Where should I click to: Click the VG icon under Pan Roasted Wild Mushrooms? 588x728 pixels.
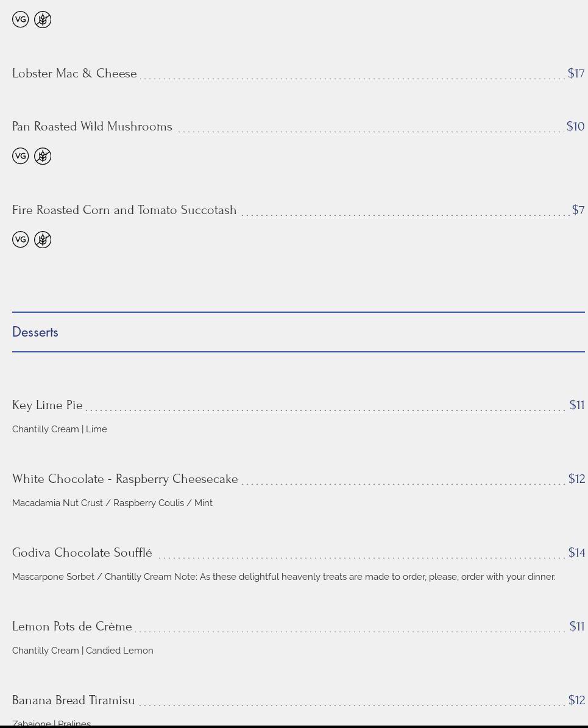pyautogui.click(x=21, y=156)
